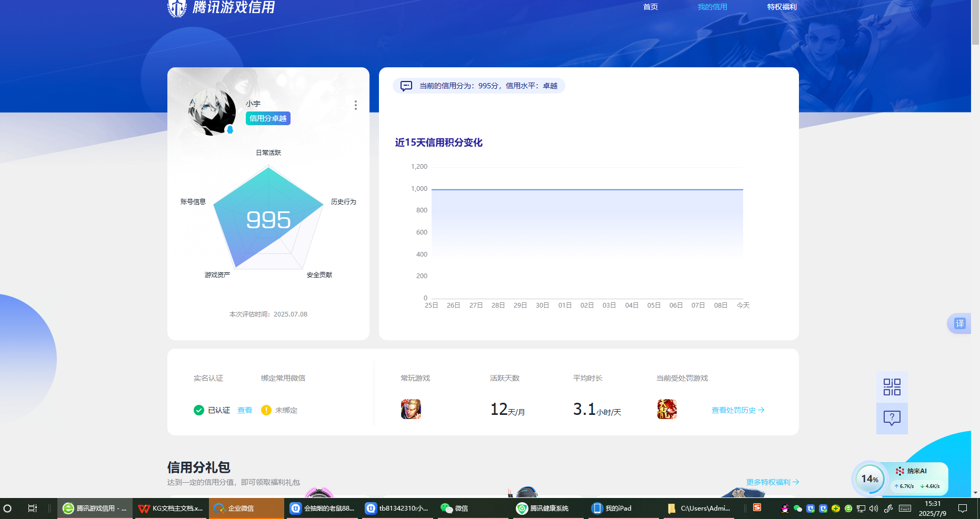Click the QQ badge on the avatar
Screen dimensions: 980x519
230,129
